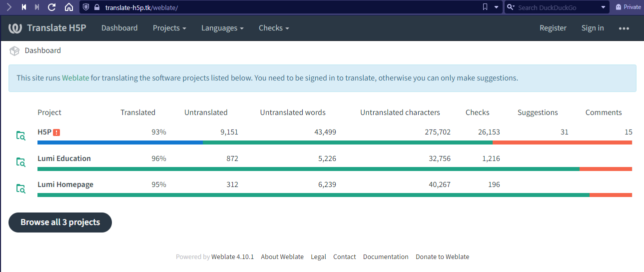Go to the browser home page icon
Screen dimensions: 644x272
69,7
